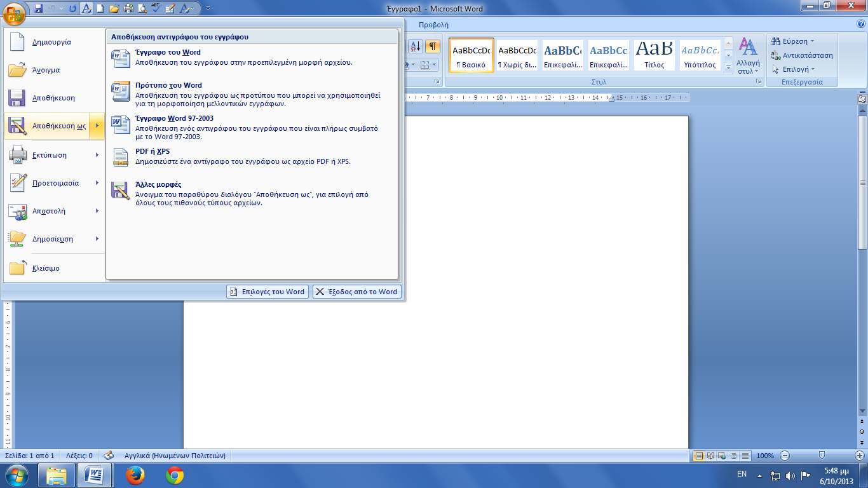Click Προετοιμασία menu entry
Viewport: 868px width, 488px height.
(x=46, y=183)
